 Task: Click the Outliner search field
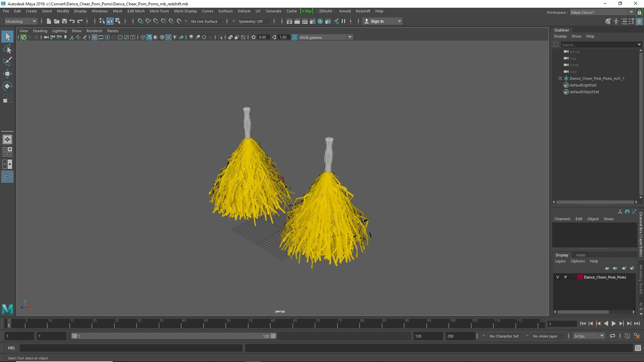click(x=599, y=45)
